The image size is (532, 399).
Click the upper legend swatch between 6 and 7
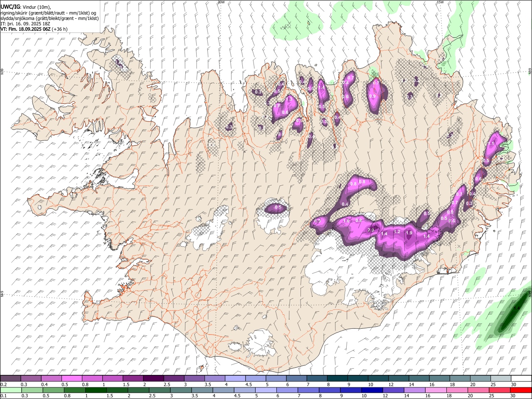[x=297, y=379]
